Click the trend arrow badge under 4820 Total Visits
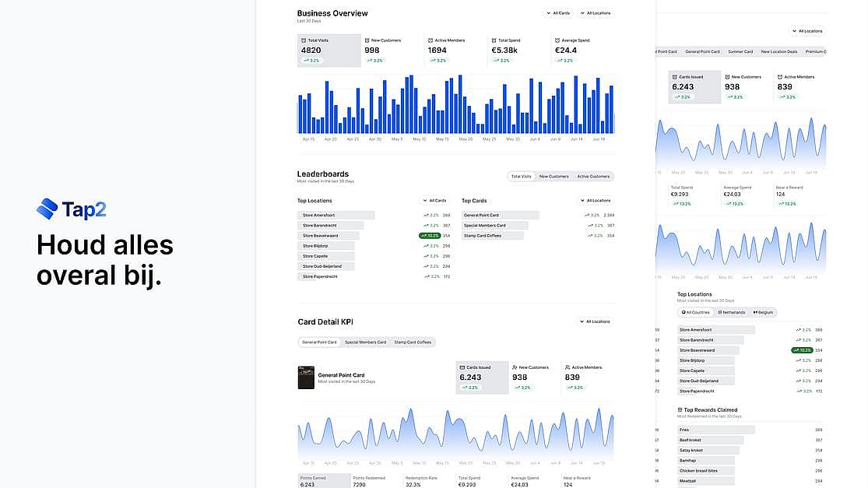The image size is (868, 488). 311,61
